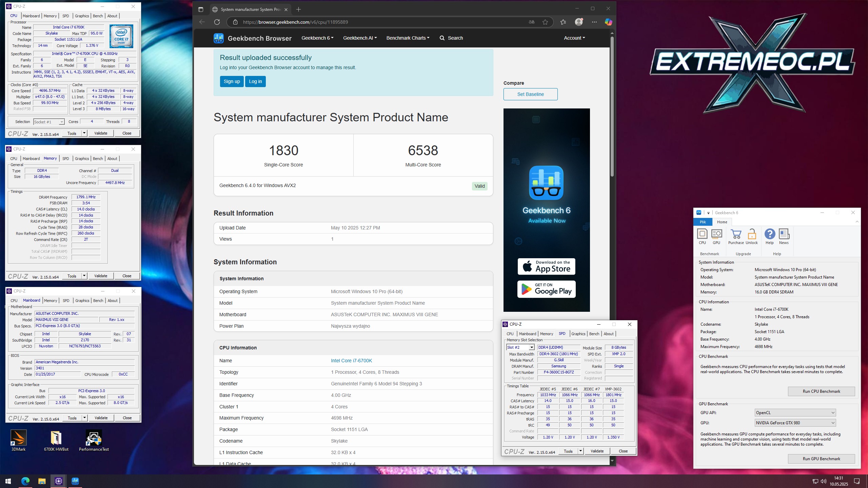Open the Plik tab in Geekbench 6
Screen dimensions: 868x488
point(703,222)
